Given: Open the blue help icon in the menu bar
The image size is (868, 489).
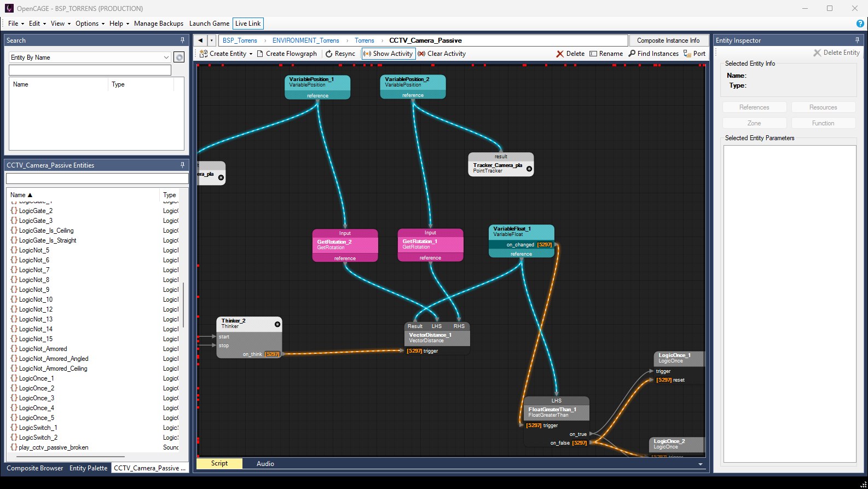Looking at the screenshot, I should (860, 24).
